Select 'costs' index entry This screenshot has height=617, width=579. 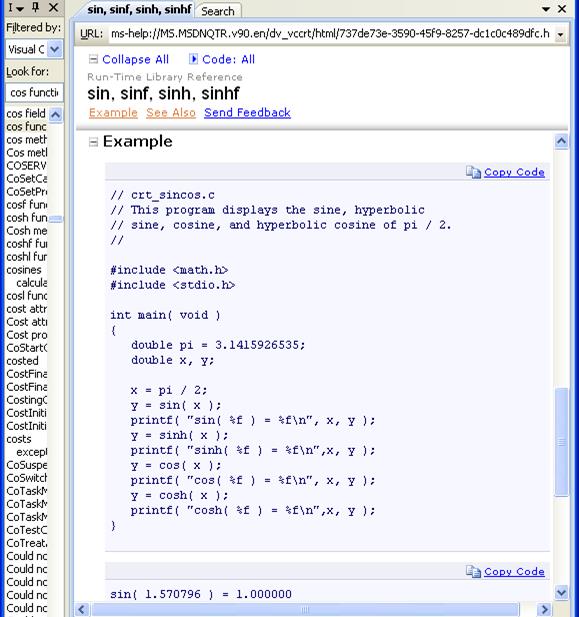point(18,439)
